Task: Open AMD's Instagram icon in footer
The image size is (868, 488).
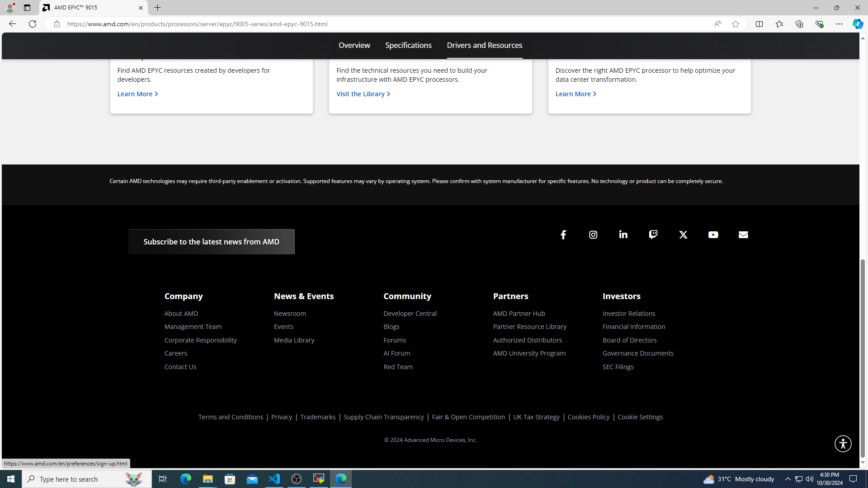Action: pos(593,235)
